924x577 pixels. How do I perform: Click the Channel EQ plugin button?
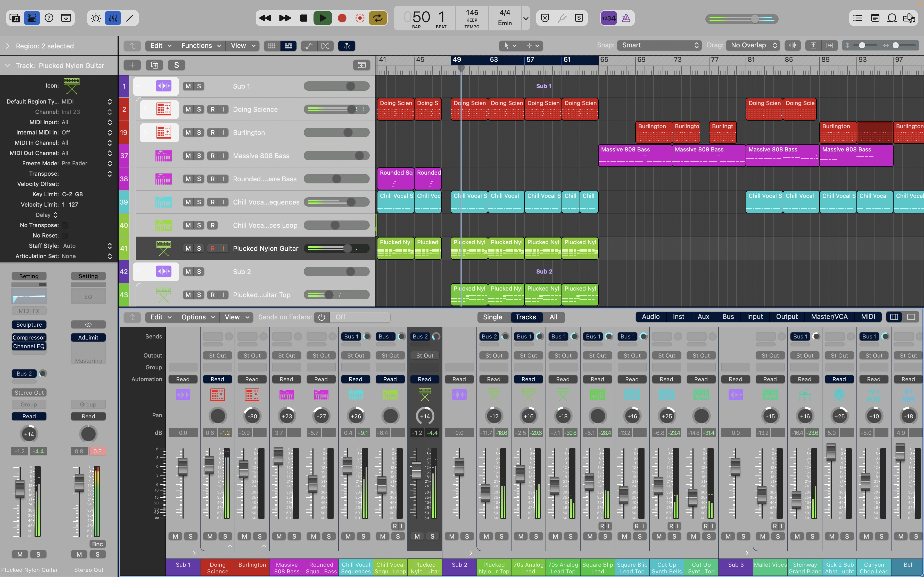[x=29, y=346]
